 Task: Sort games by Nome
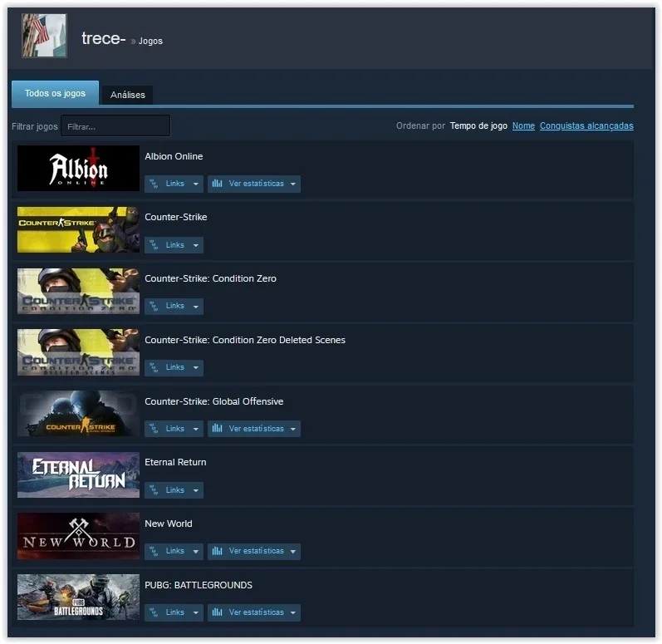tap(523, 125)
